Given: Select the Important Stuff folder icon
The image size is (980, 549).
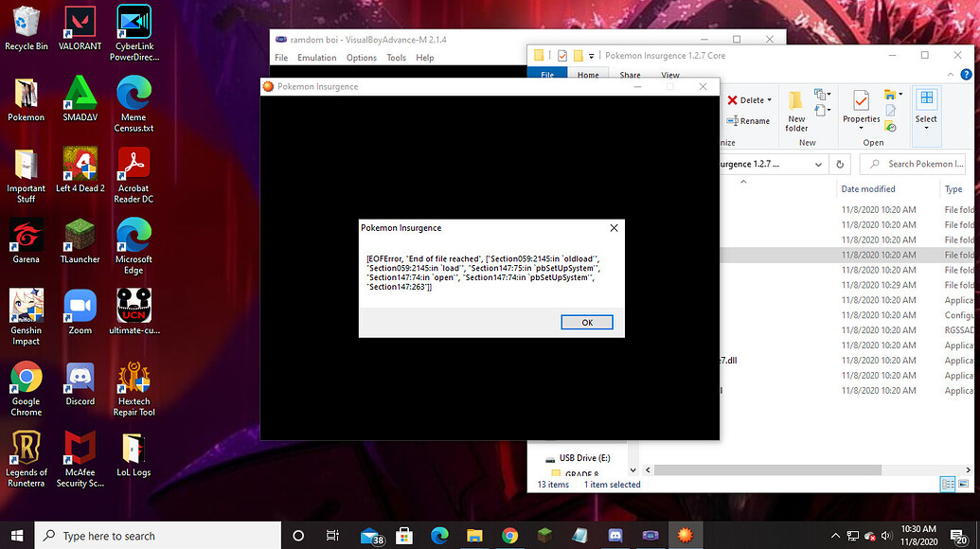Looking at the screenshot, I should tap(26, 175).
